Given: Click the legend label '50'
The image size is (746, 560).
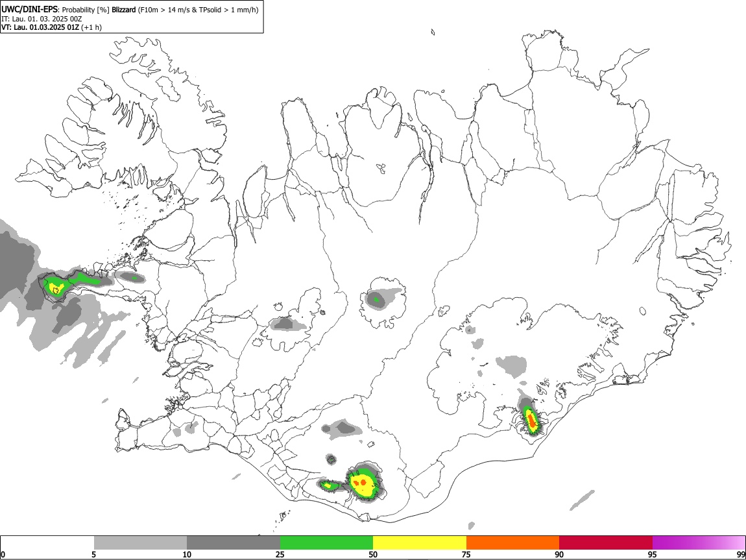Looking at the screenshot, I should click(373, 554).
